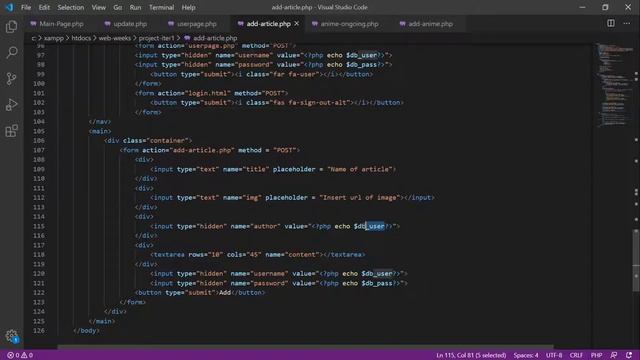The image size is (640, 360).
Task: Click closing main tag on line 125
Action: (102, 321)
